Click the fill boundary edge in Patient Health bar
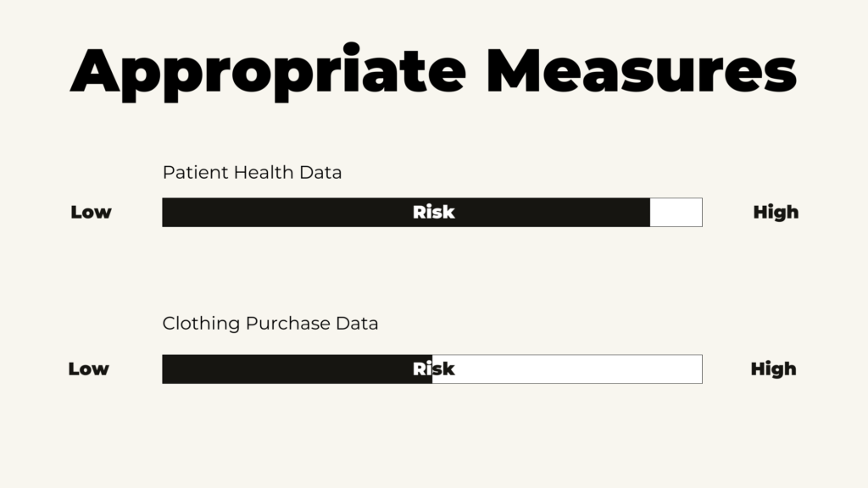The image size is (868, 488). tap(650, 213)
